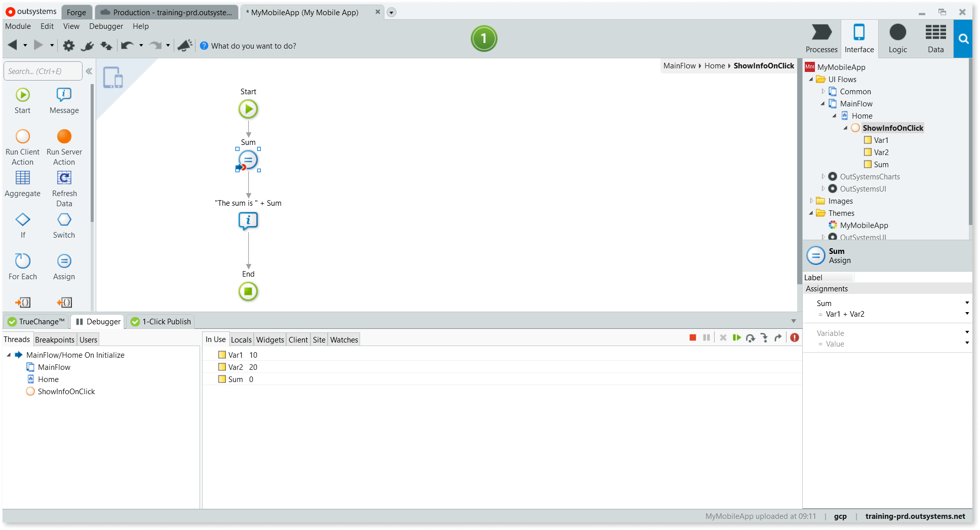Click the megaphone feedback icon
The height and width of the screenshot is (530, 980).
coord(185,46)
